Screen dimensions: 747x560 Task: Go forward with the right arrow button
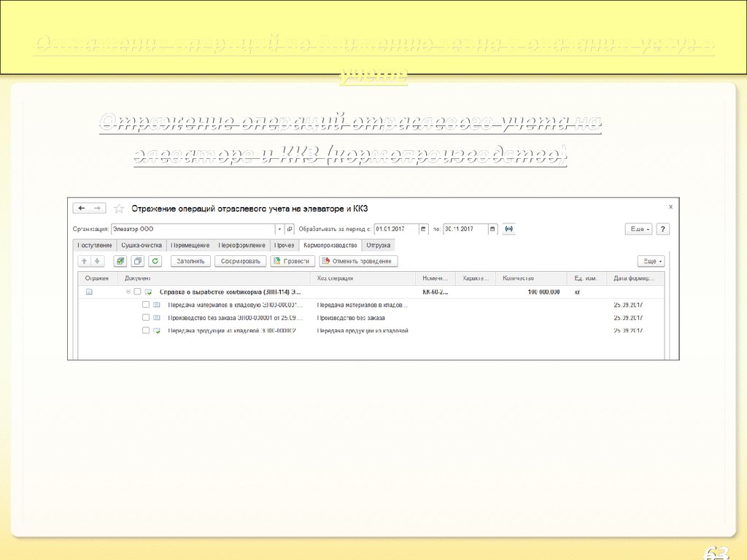97,208
